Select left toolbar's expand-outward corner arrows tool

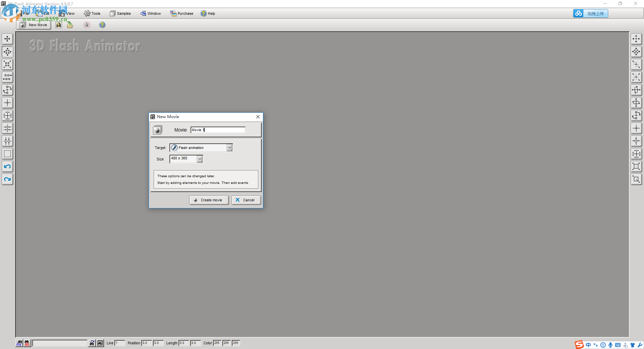click(x=7, y=64)
